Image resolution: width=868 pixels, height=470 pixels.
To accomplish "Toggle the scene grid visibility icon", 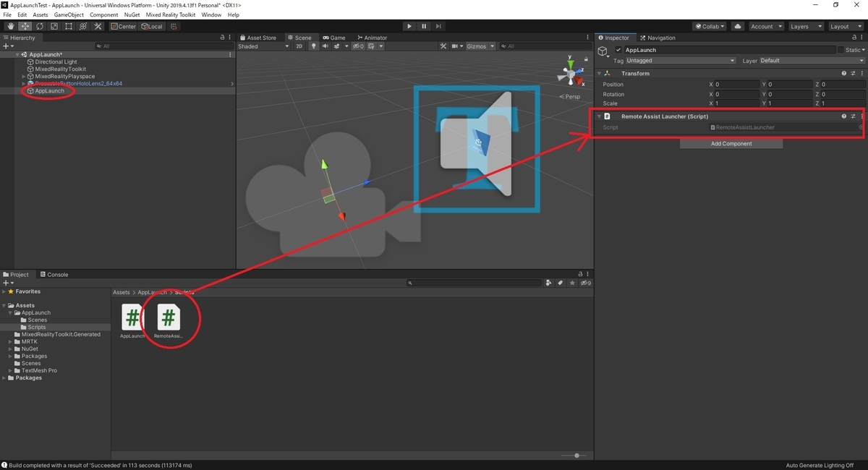I will tap(373, 46).
